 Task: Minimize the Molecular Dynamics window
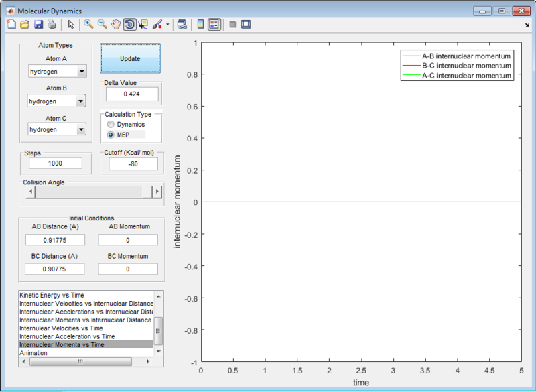click(482, 11)
